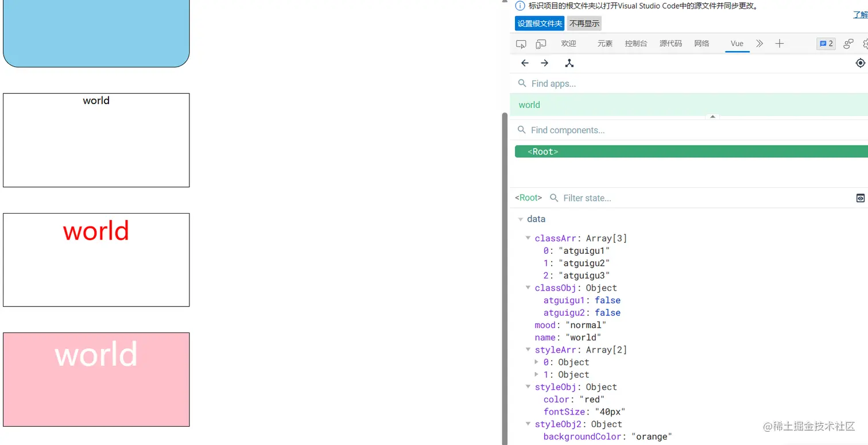This screenshot has height=445, width=868.
Task: Click the mood value "normal"
Action: tap(586, 325)
